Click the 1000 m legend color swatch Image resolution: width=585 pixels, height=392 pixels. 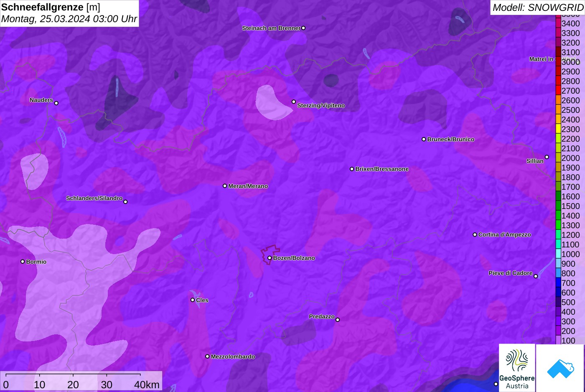pyautogui.click(x=558, y=254)
